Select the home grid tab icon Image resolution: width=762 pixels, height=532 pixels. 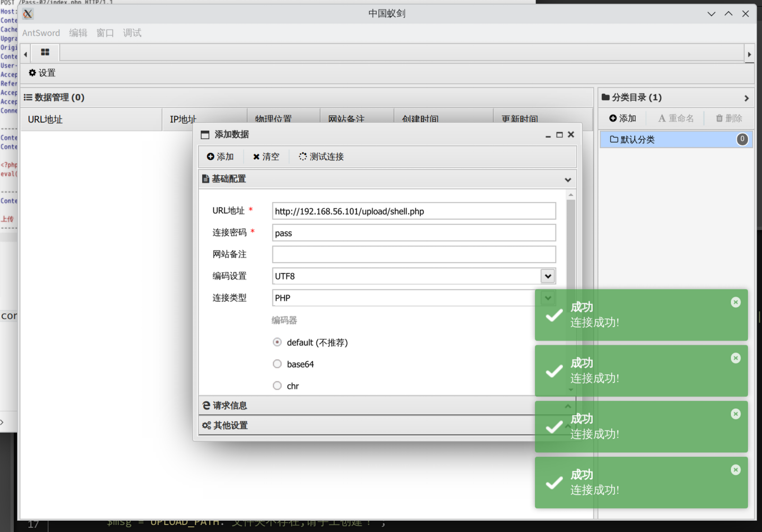click(45, 52)
